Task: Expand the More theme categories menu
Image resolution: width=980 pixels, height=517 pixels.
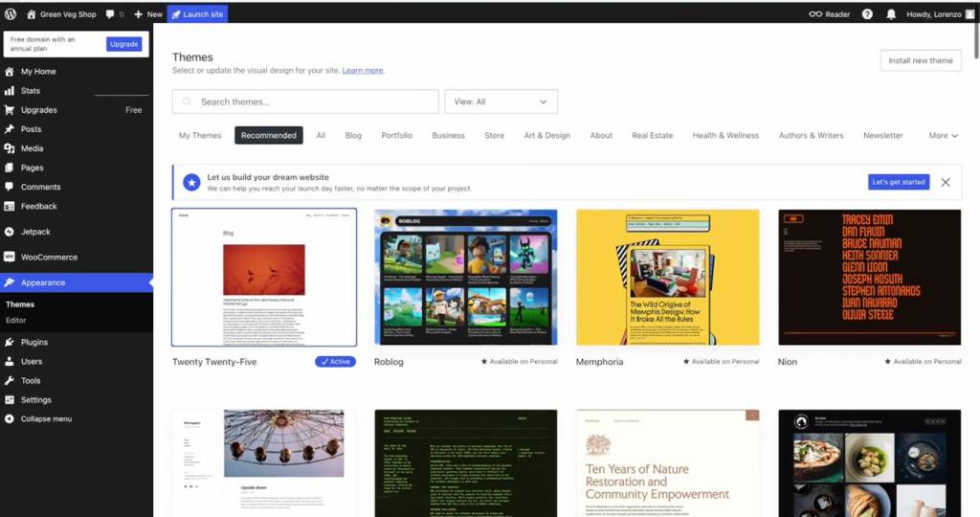Action: click(943, 136)
